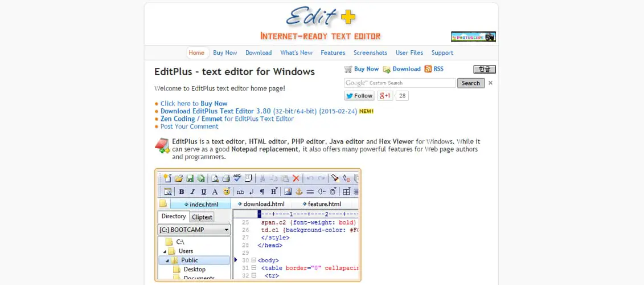Screen dimensions: 644x285
Task: Collapse the fold marker at line 32 tr
Action: [x=254, y=275]
